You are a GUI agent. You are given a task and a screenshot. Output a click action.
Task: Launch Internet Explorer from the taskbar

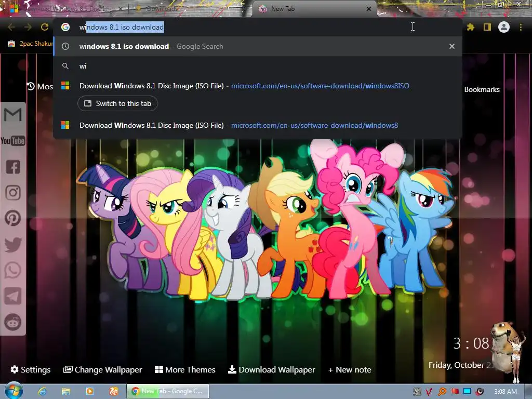click(42, 391)
